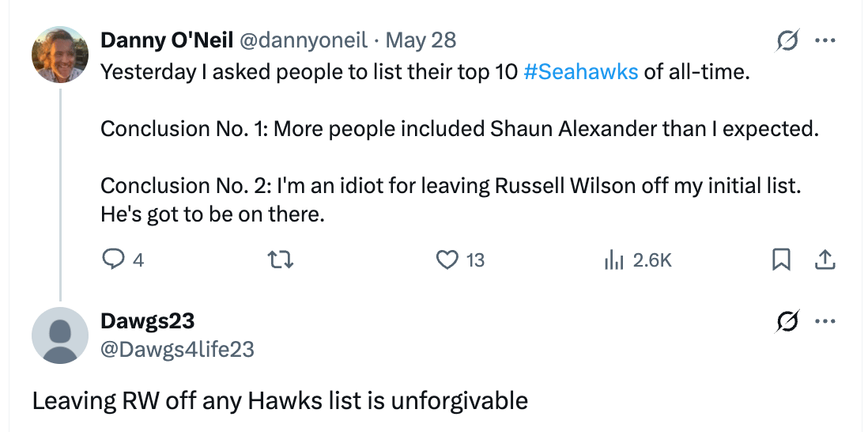868x432 pixels.
Task: Click the reply text about leaving RW off
Action: coord(280,400)
